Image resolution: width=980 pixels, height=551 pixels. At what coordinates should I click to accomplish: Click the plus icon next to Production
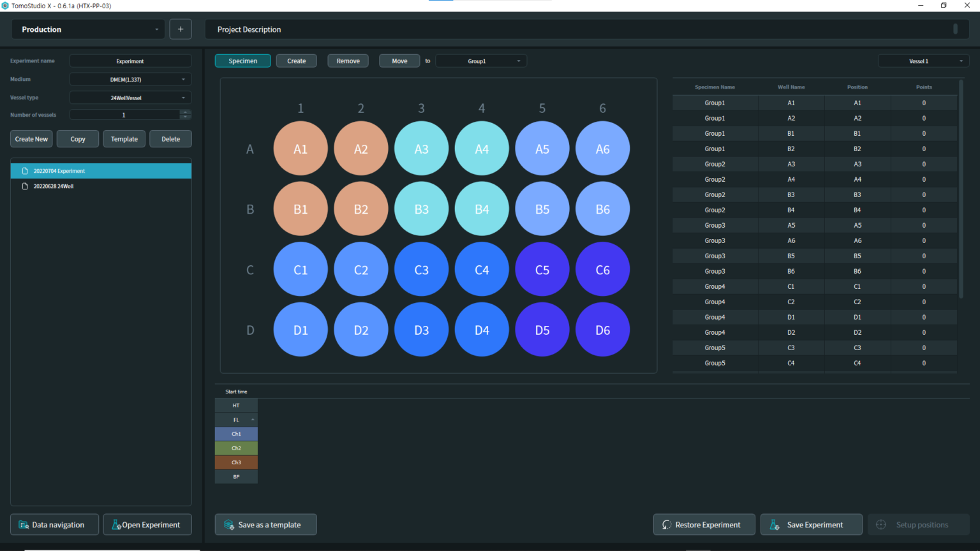pos(181,29)
